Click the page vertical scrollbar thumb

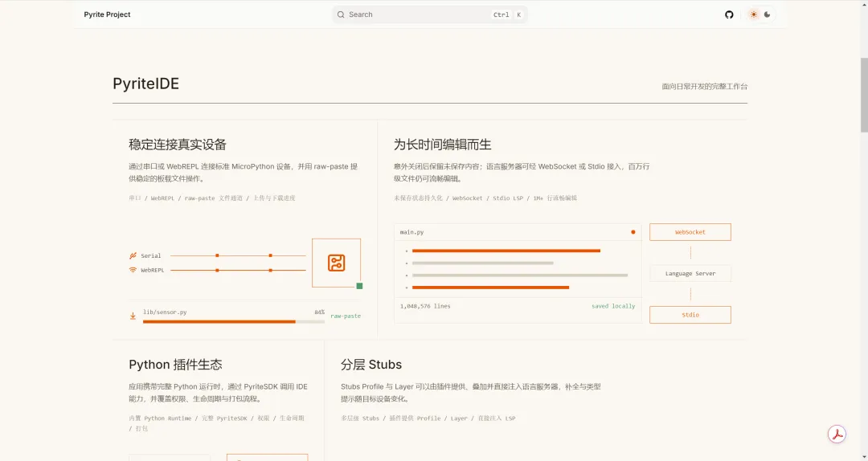click(864, 96)
